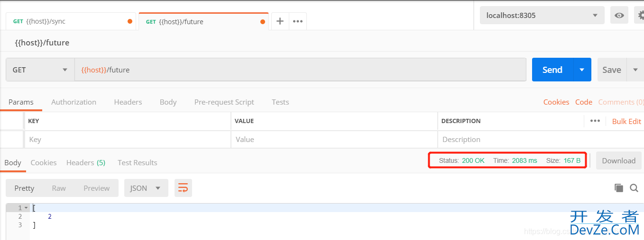Open the Authorization tab

74,102
